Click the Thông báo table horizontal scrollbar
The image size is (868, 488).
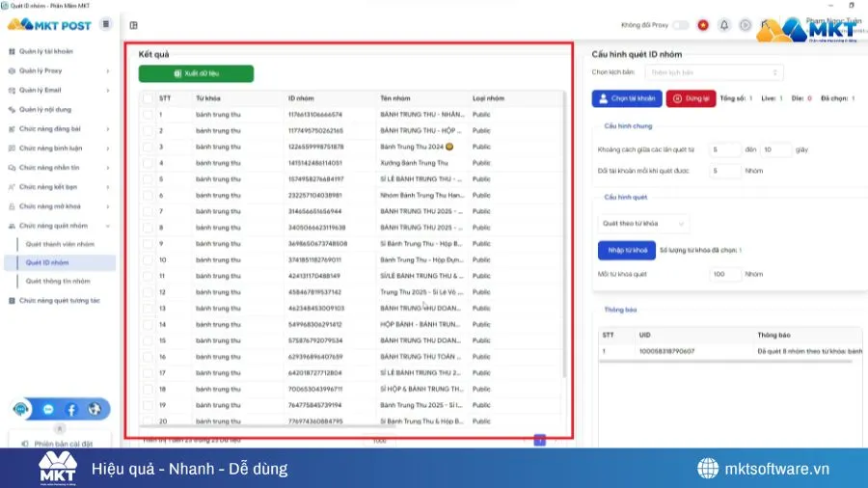725,362
